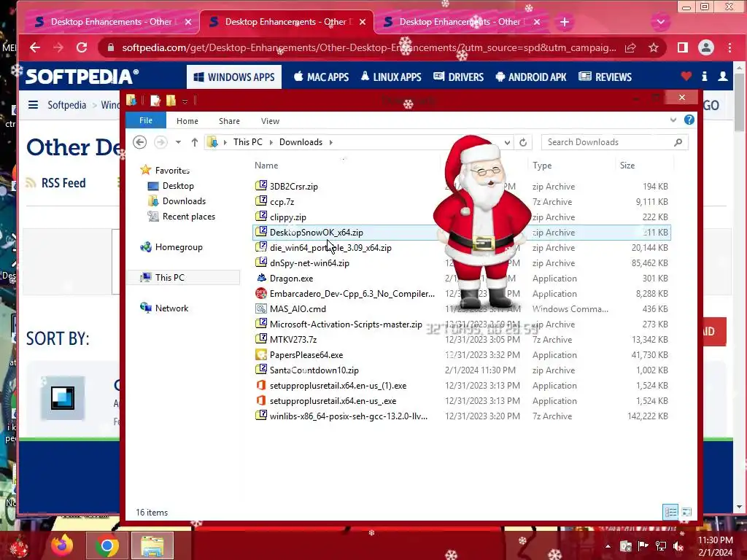Switch to details view layout
747x560 pixels.
tap(671, 513)
